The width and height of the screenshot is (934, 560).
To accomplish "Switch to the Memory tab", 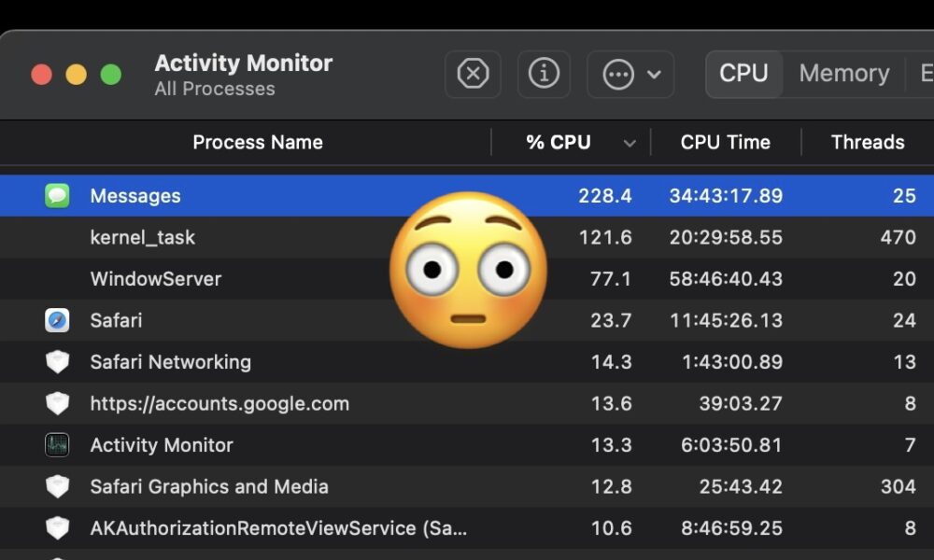I will click(844, 74).
